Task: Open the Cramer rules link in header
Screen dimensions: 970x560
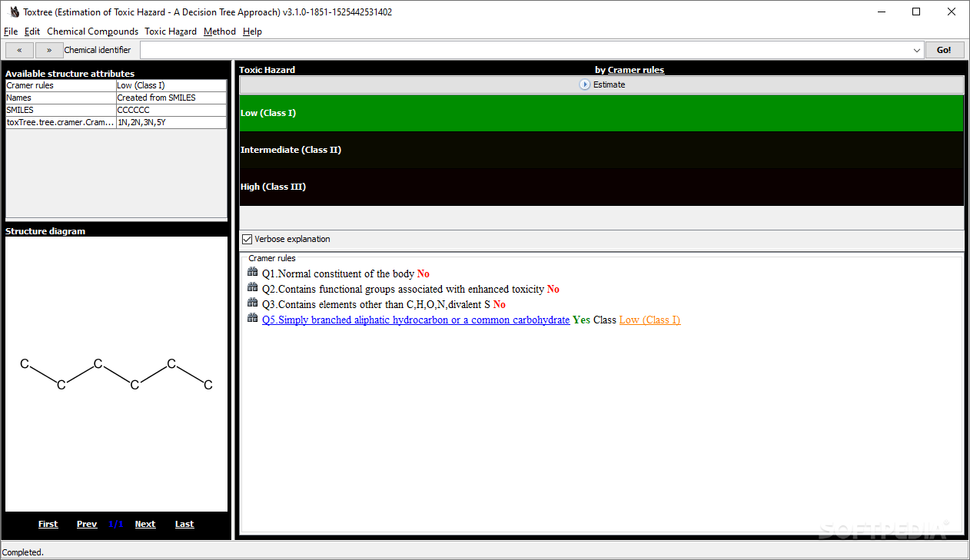Action: pos(636,70)
